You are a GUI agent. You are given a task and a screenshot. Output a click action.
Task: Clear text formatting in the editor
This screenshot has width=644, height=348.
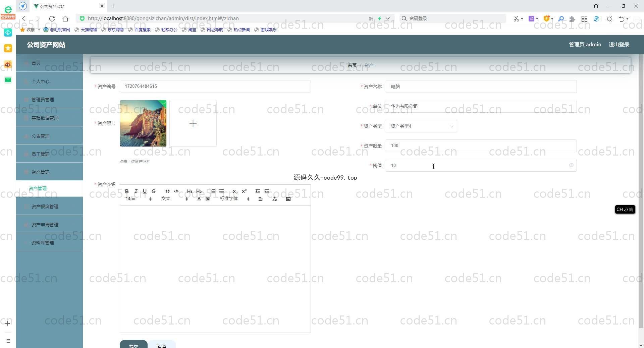(274, 199)
